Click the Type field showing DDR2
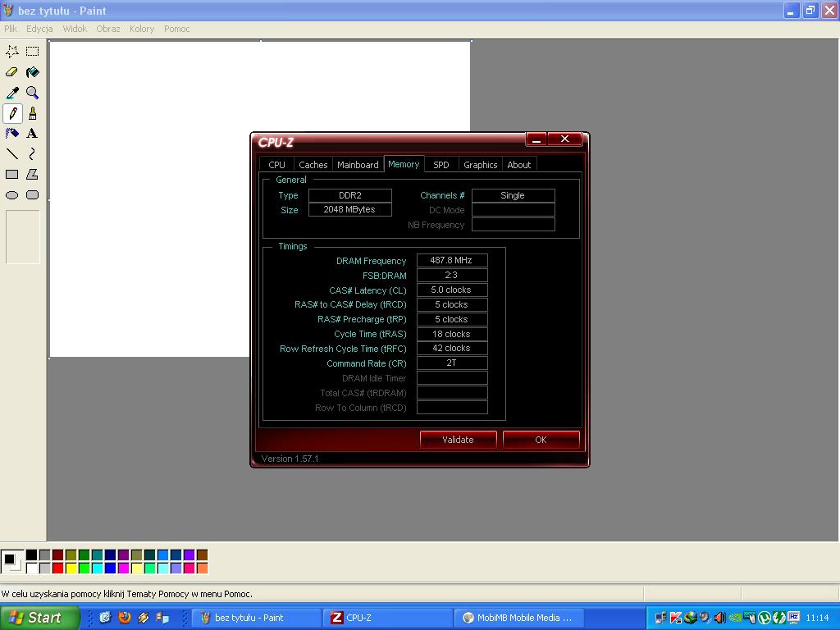The height and width of the screenshot is (630, 840). pos(349,195)
